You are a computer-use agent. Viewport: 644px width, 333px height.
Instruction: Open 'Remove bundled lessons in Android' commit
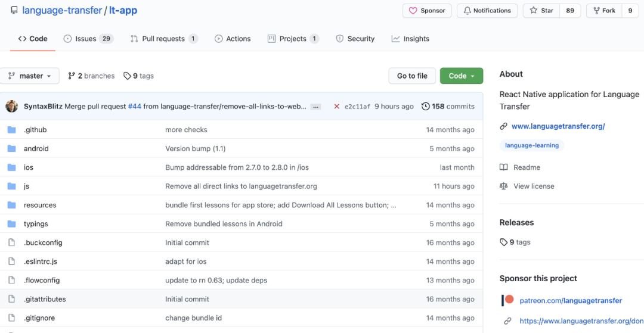coord(224,224)
